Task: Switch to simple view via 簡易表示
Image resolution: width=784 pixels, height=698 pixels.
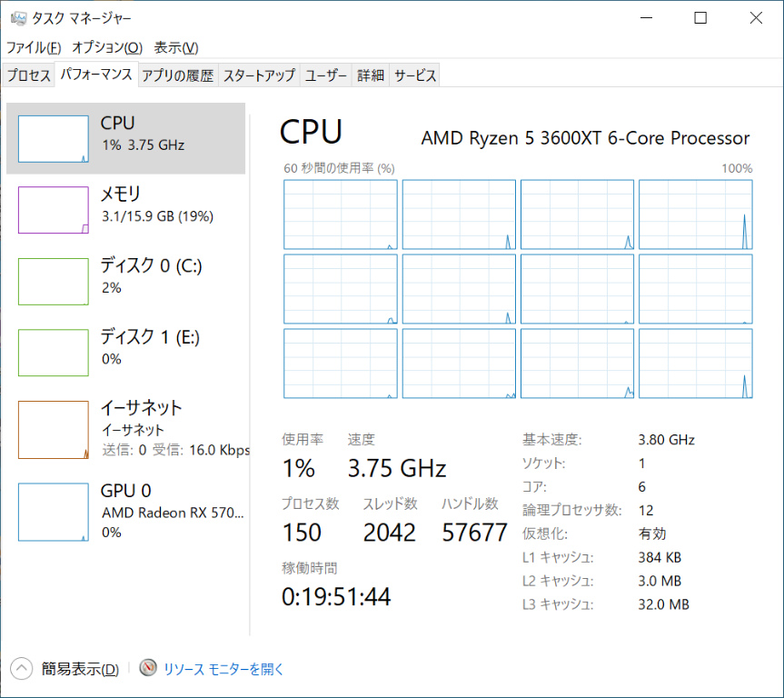Action: coord(80,669)
